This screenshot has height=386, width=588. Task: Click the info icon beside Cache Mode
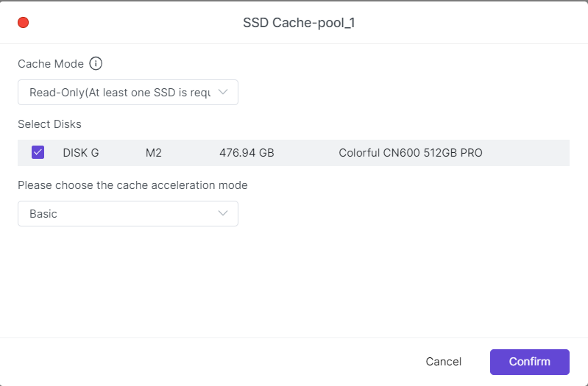tap(96, 64)
